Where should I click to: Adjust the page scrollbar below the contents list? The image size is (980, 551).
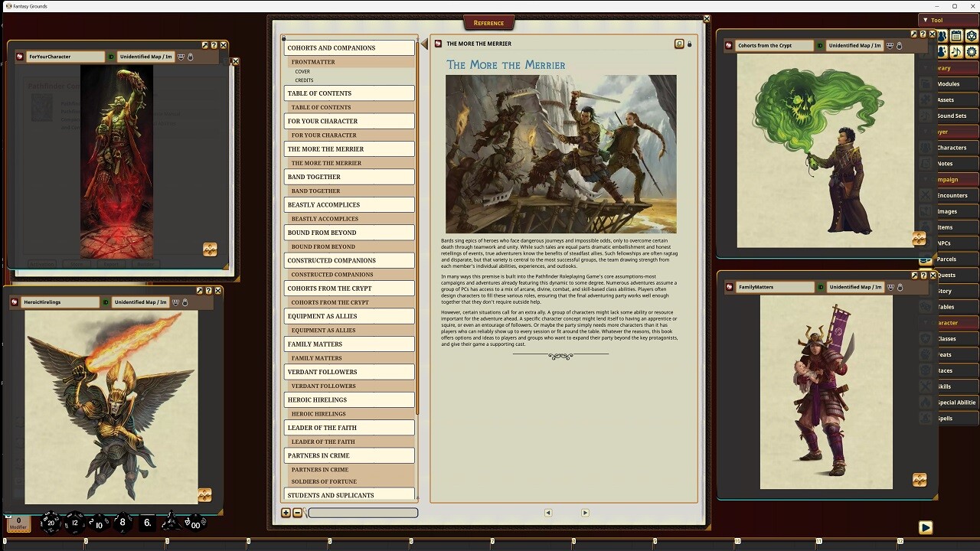[x=362, y=513]
